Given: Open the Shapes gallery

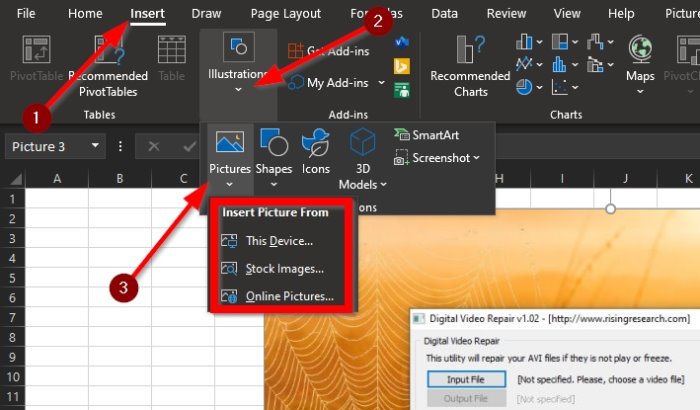Looking at the screenshot, I should [274, 158].
